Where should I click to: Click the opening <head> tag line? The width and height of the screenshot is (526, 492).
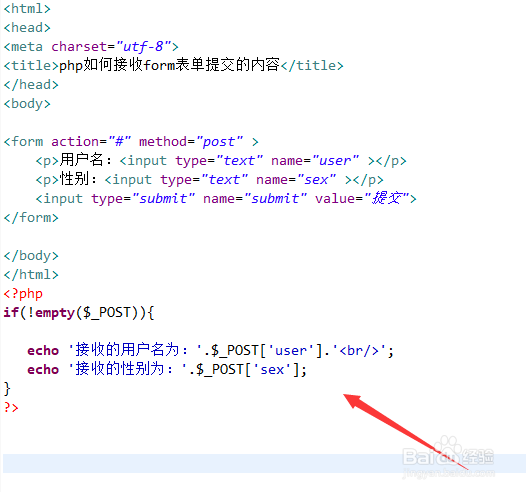click(x=27, y=28)
